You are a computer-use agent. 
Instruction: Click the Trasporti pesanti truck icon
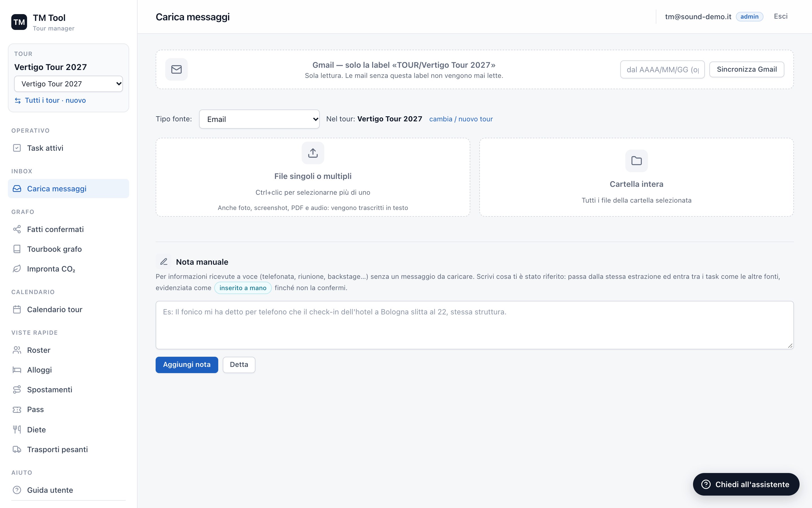point(17,449)
